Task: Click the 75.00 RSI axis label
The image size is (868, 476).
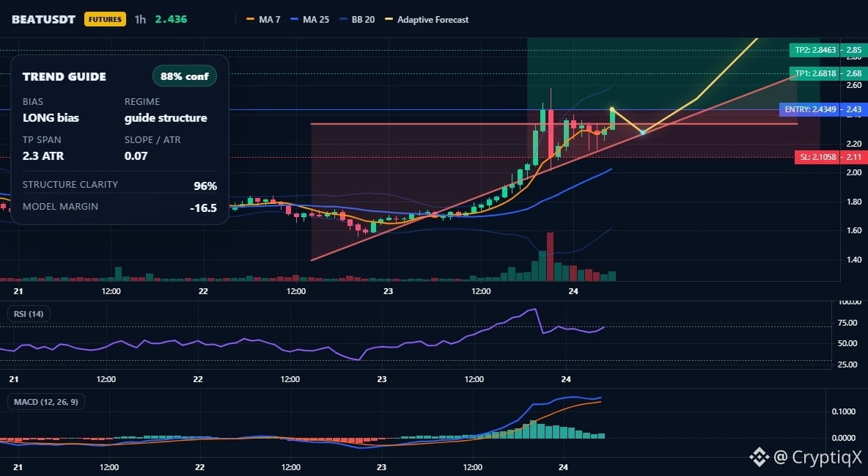Action: coord(847,323)
